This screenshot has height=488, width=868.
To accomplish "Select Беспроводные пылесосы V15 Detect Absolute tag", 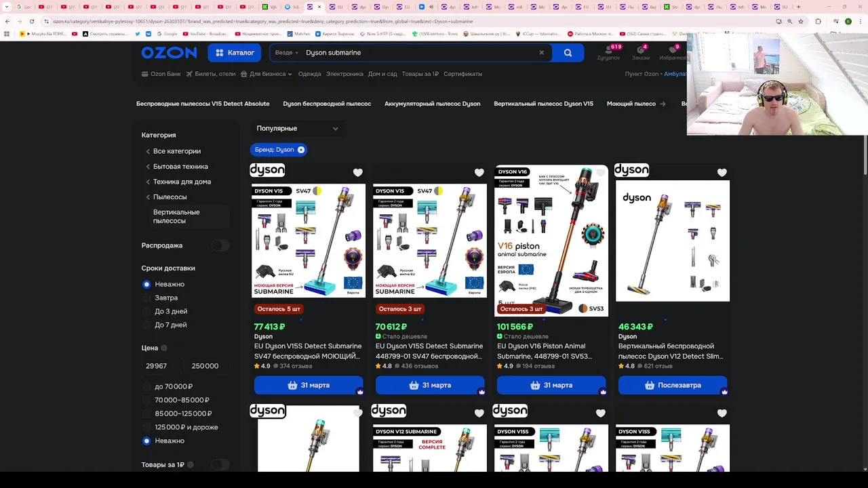I will tap(203, 104).
